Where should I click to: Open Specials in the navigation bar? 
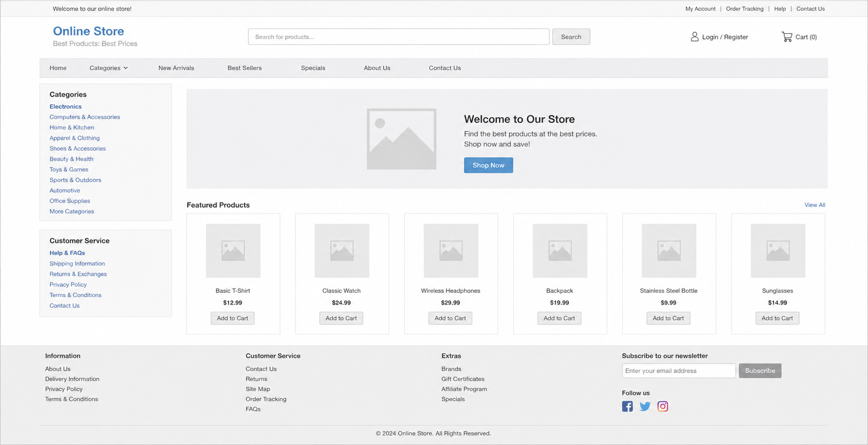(x=313, y=68)
